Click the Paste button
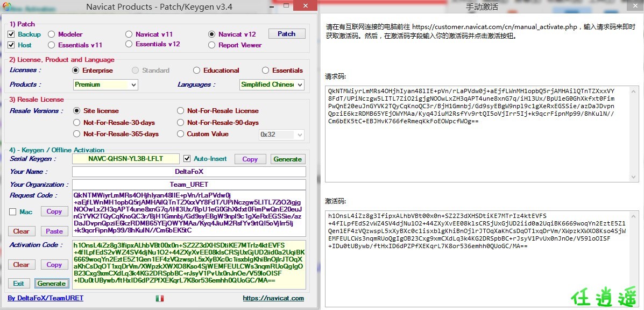 pos(54,231)
